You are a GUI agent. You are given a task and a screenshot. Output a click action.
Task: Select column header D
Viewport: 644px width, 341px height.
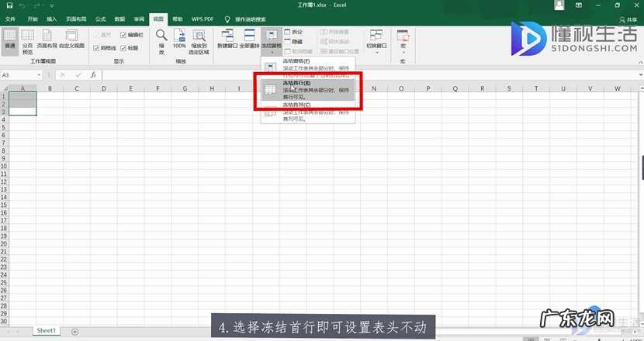point(103,88)
